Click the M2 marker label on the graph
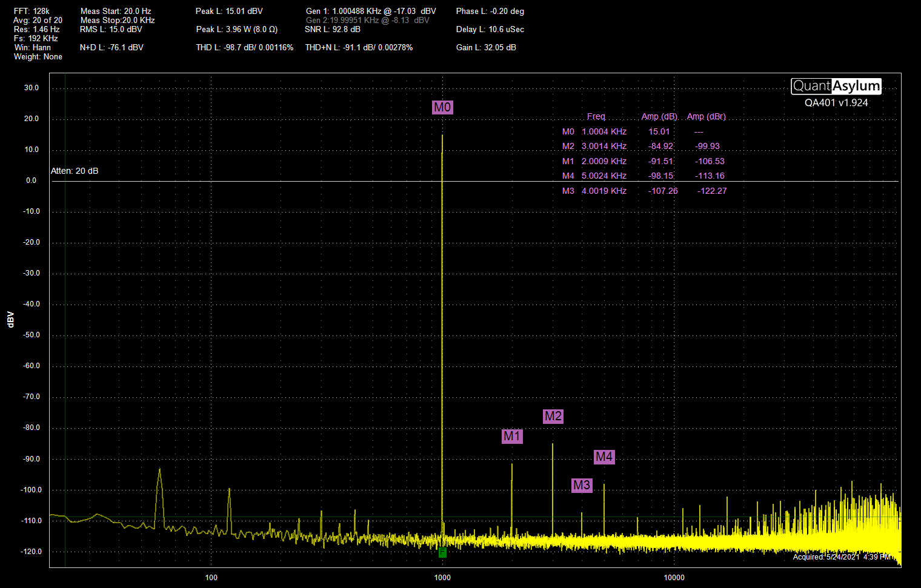921x588 pixels. [x=553, y=416]
